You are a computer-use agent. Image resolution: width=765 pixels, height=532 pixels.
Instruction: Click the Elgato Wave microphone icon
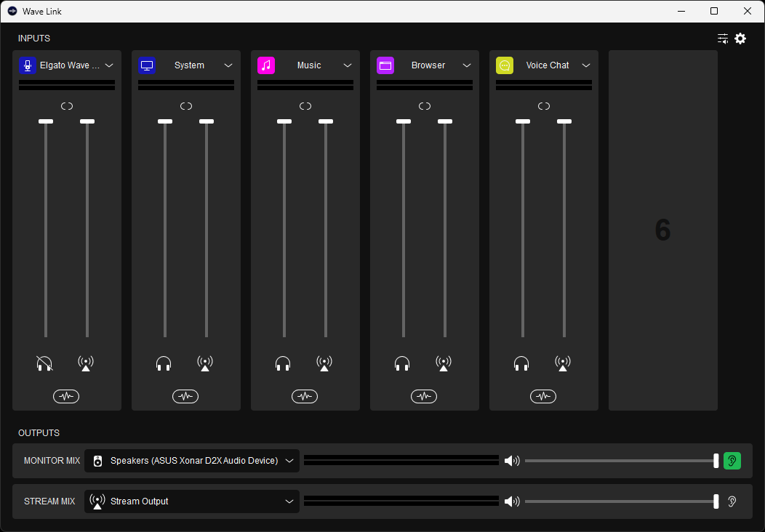coord(28,65)
